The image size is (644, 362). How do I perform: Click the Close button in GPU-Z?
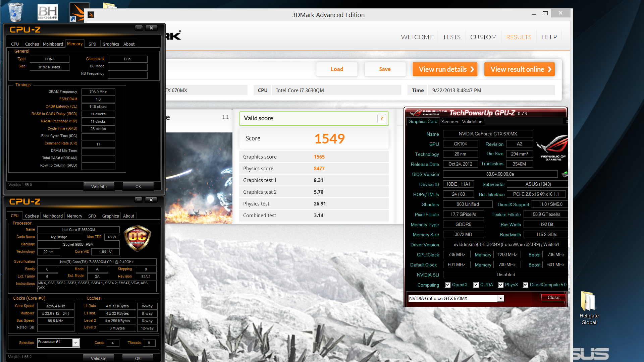(553, 297)
